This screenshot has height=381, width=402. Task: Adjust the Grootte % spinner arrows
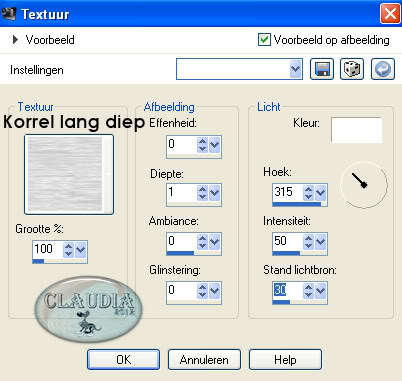[x=68, y=249]
